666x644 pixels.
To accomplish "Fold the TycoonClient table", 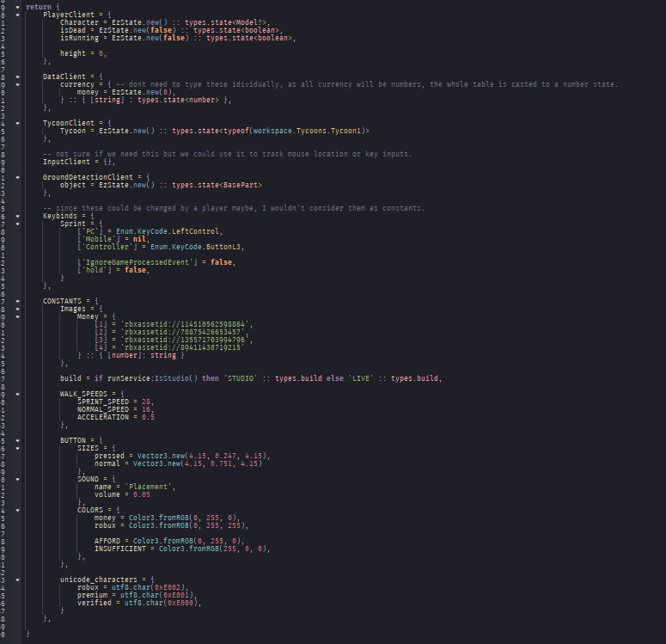I will (x=17, y=123).
